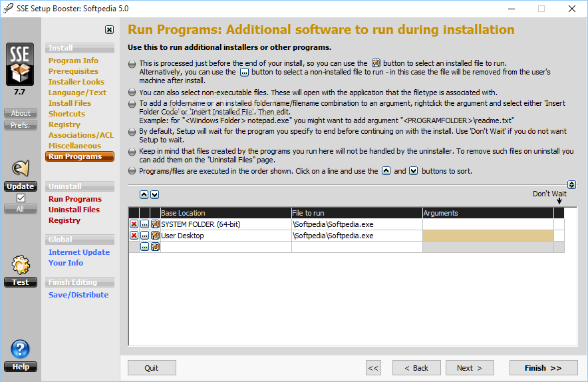Toggle Don't Wait for SYSTEM FOLDER row
The image size is (588, 382).
pyautogui.click(x=559, y=224)
